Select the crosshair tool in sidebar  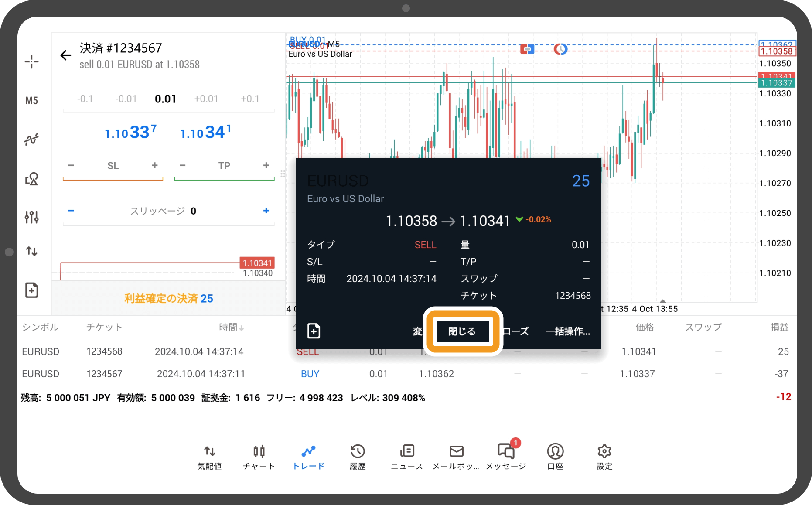click(31, 61)
